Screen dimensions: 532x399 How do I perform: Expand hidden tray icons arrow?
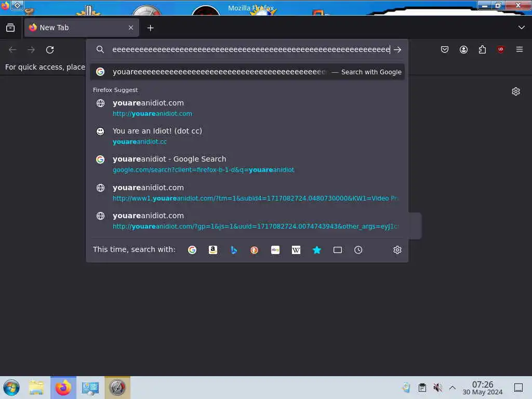coord(453,388)
